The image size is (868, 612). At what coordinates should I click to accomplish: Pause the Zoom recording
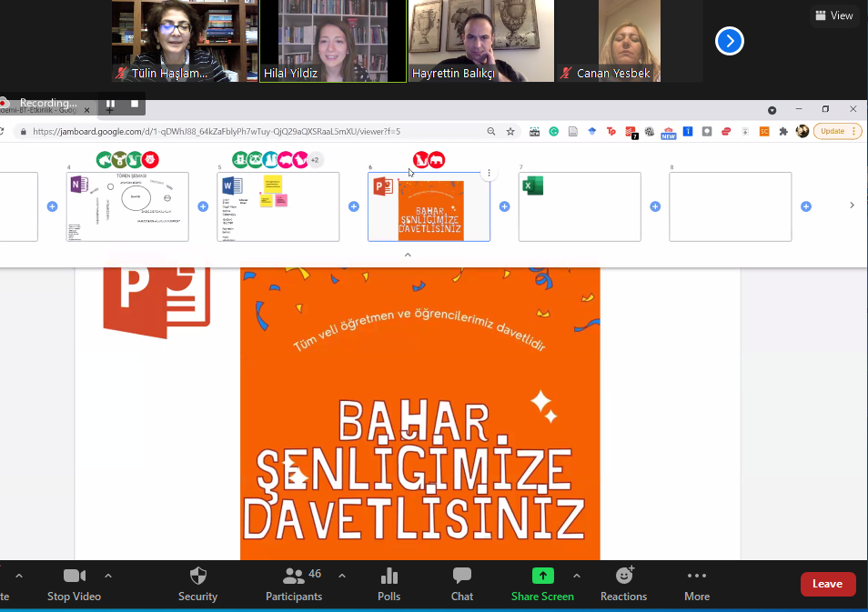(x=110, y=104)
